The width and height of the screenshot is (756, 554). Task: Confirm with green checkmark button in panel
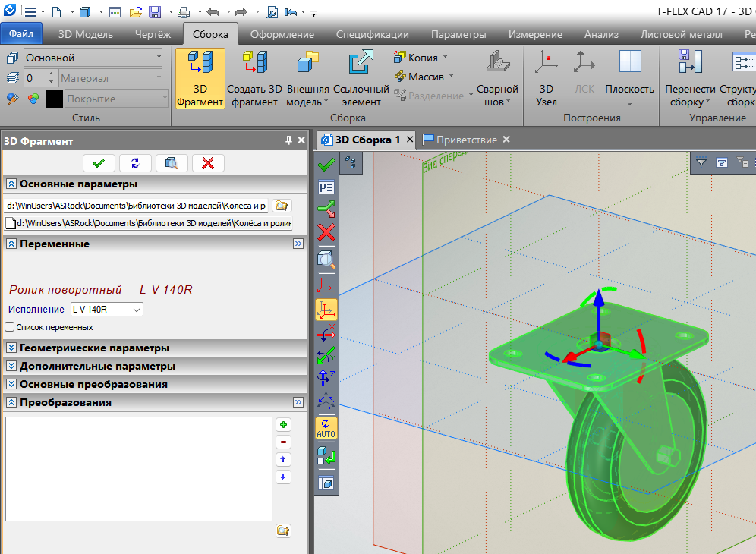99,162
